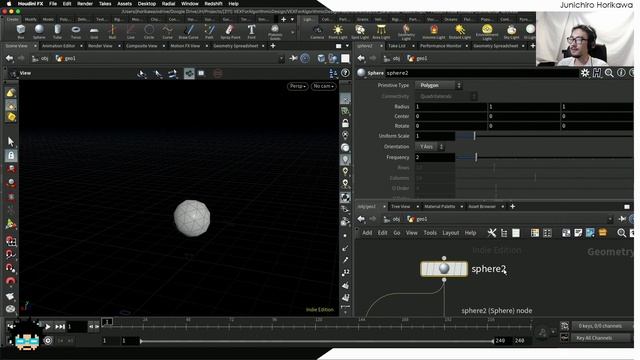640x360 pixels.
Task: Select the Null shelf tool
Action: pyautogui.click(x=113, y=31)
